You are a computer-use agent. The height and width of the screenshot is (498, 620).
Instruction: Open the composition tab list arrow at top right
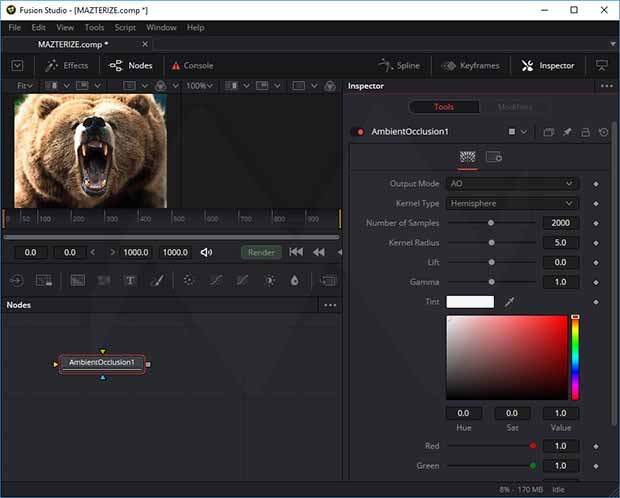[612, 44]
